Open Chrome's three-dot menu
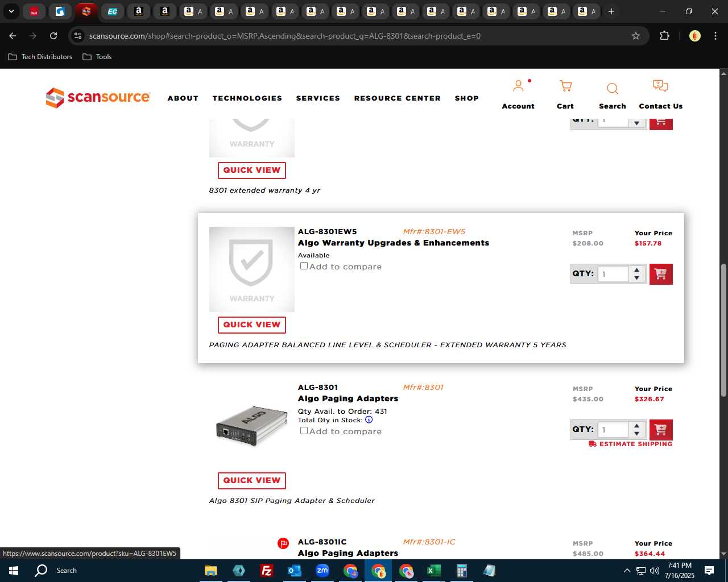 click(x=715, y=36)
